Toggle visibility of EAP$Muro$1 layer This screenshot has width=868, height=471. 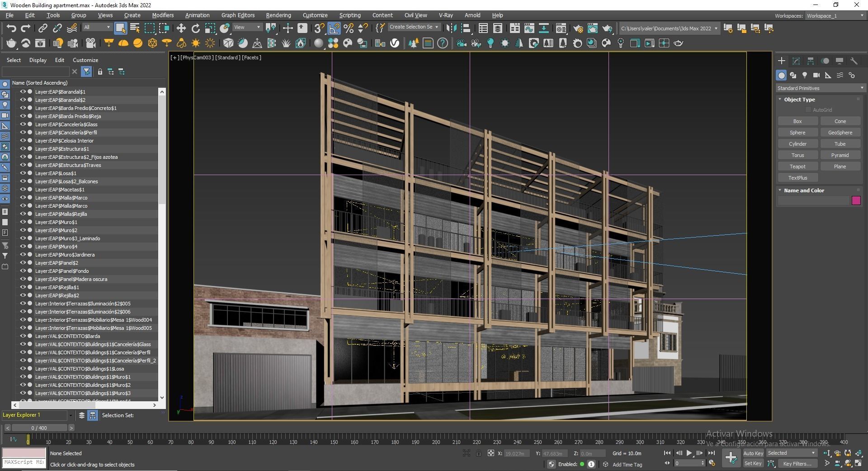pyautogui.click(x=23, y=222)
